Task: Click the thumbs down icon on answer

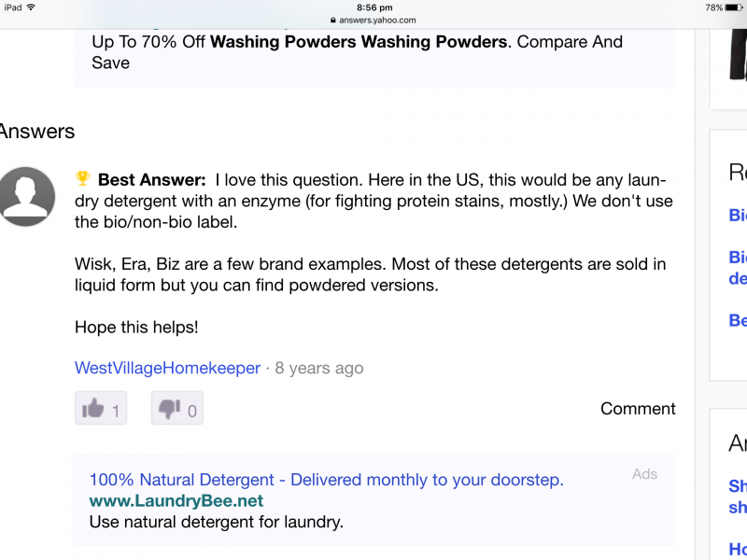Action: tap(169, 409)
